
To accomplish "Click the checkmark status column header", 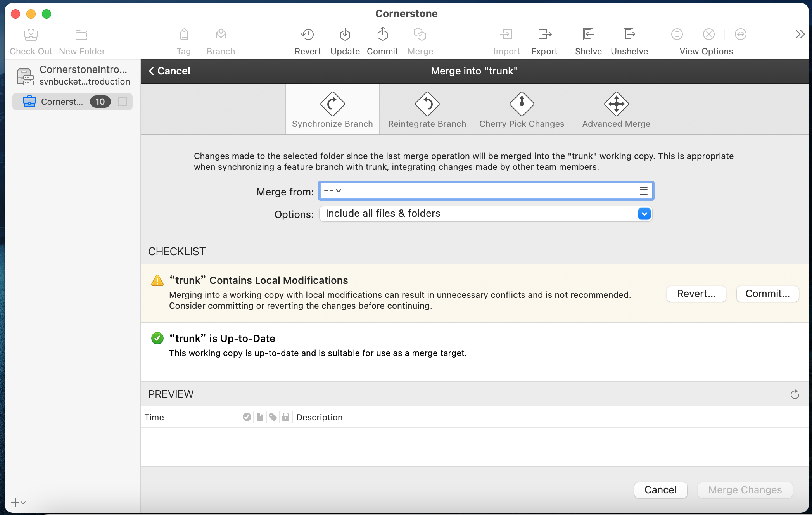I will coord(247,417).
